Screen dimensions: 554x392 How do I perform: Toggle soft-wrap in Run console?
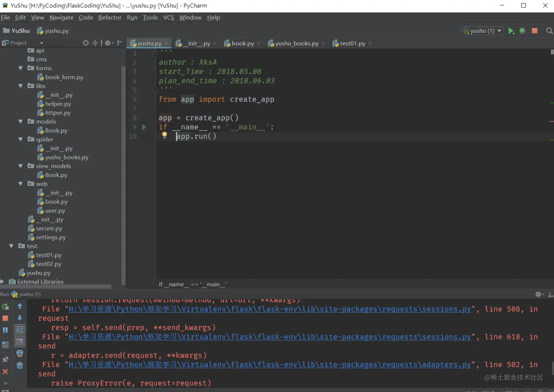pyautogui.click(x=20, y=330)
